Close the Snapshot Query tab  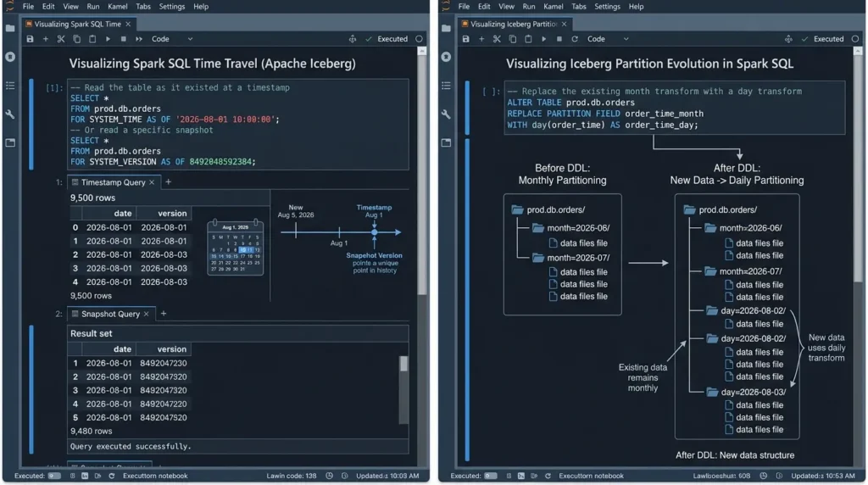(146, 314)
